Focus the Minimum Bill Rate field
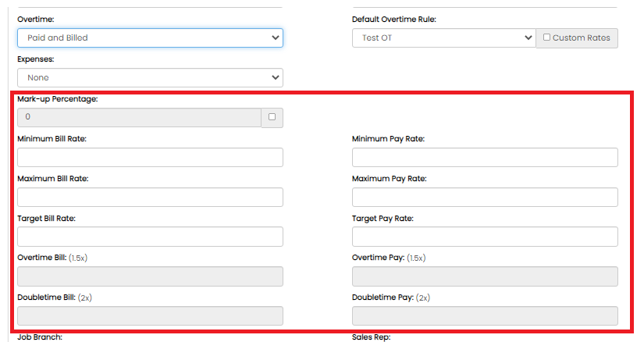Image resolution: width=644 pixels, height=342 pixels. [x=150, y=158]
